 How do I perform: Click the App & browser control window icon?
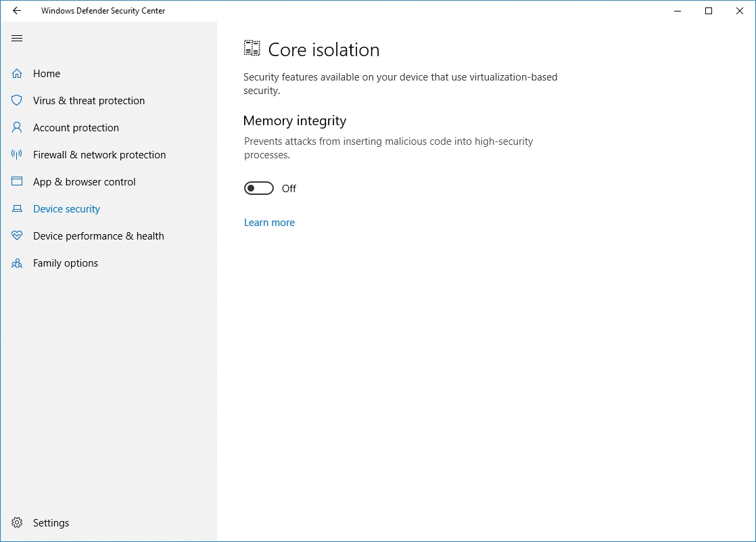[x=17, y=182]
